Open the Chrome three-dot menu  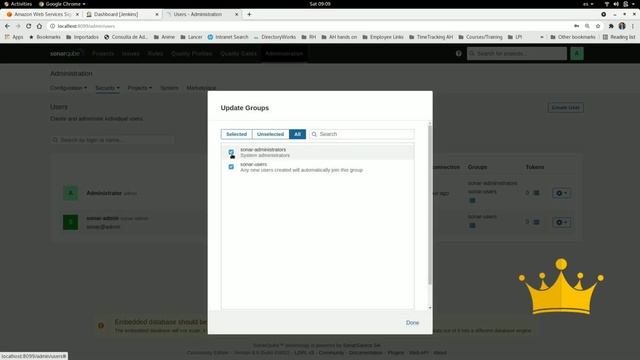[x=633, y=26]
